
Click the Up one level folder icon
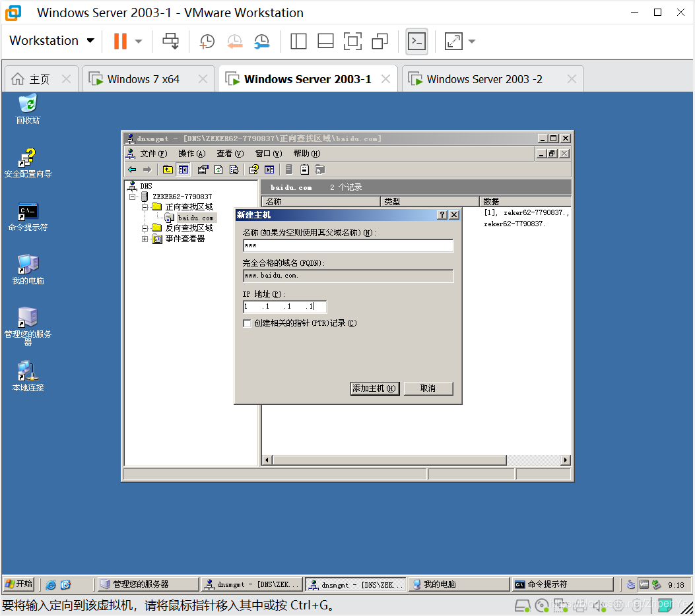tap(168, 169)
